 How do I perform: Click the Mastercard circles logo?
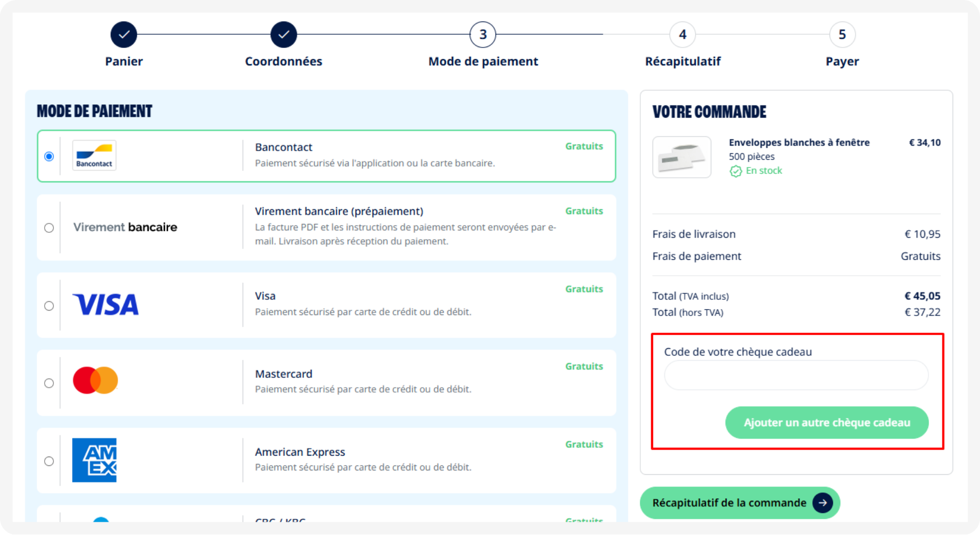(x=95, y=380)
